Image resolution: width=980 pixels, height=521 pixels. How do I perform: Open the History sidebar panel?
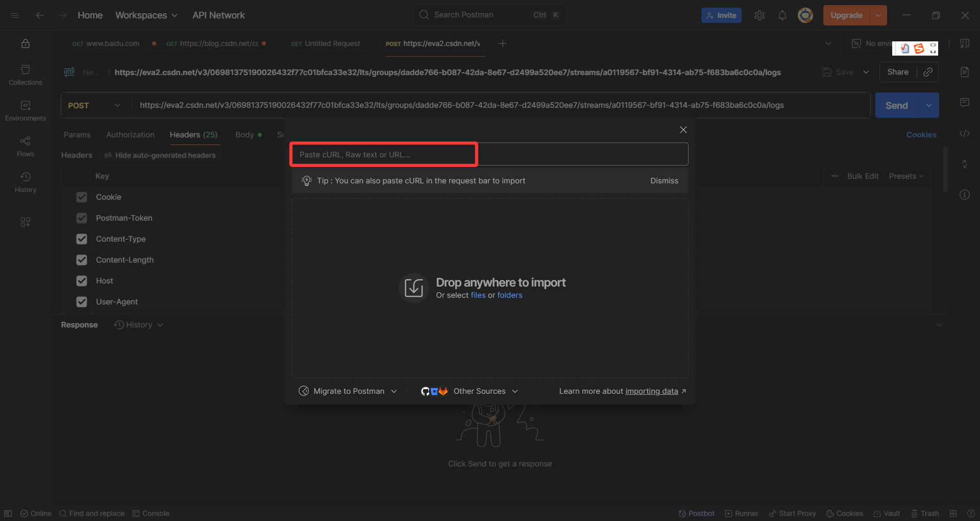click(x=26, y=182)
